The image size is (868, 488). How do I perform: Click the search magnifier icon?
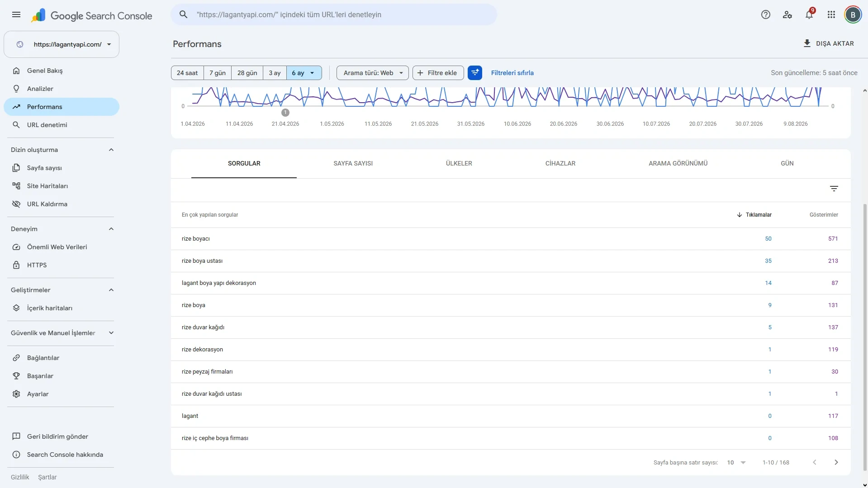click(183, 14)
